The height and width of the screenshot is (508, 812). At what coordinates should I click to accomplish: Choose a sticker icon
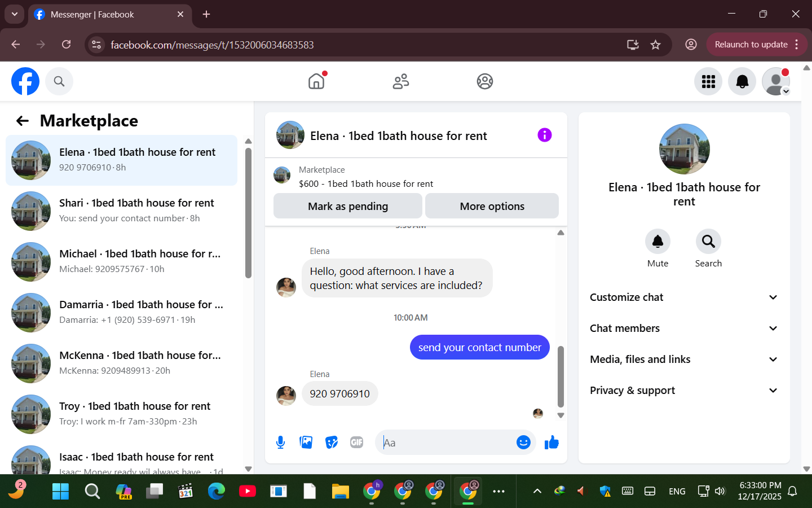click(x=332, y=443)
